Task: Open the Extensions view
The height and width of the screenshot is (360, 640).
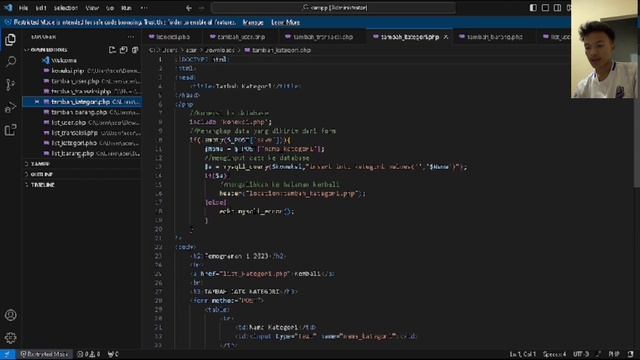Action: click(x=10, y=130)
